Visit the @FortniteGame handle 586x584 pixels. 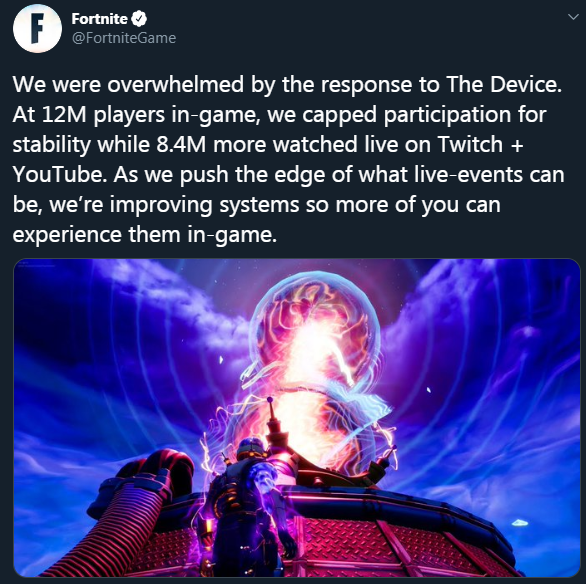point(124,38)
